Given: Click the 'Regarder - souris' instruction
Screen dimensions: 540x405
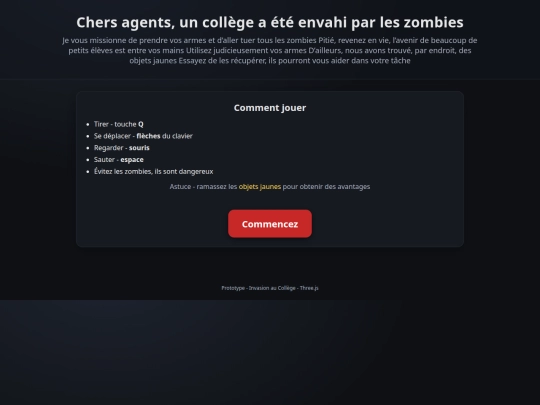Looking at the screenshot, I should click(122, 148).
